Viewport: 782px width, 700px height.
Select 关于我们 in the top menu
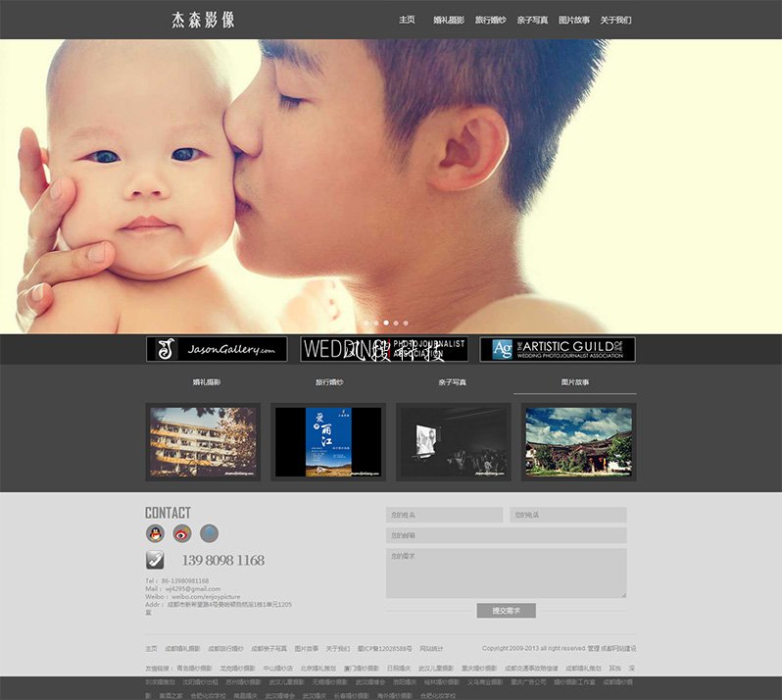(x=615, y=20)
